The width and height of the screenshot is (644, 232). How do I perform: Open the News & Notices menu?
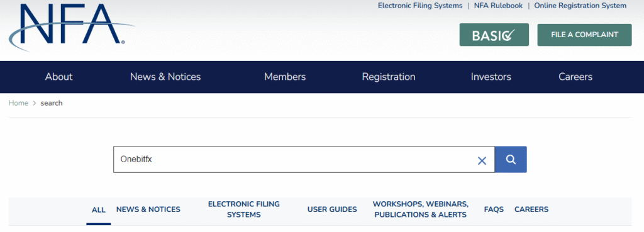coord(165,77)
